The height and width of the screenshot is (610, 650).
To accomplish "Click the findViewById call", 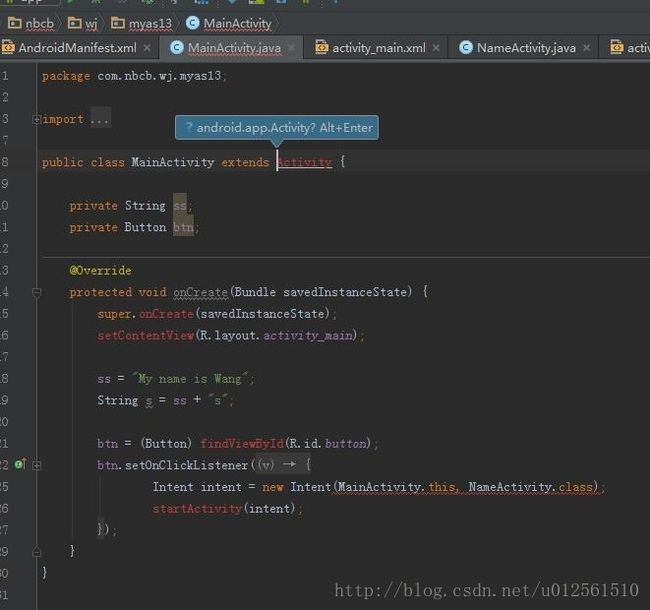I will [242, 444].
